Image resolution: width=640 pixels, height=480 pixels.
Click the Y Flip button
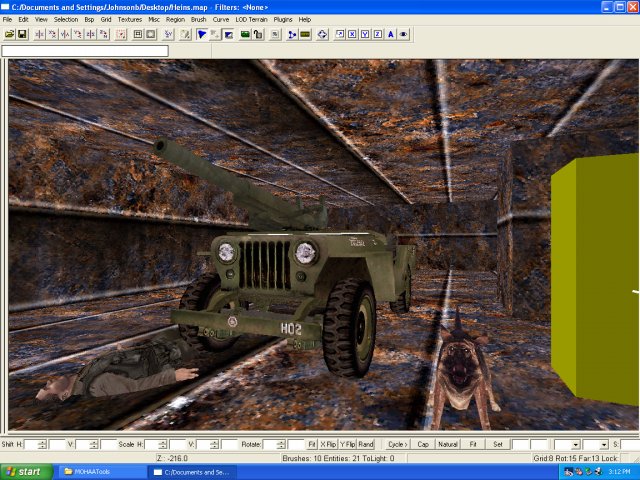pos(348,444)
